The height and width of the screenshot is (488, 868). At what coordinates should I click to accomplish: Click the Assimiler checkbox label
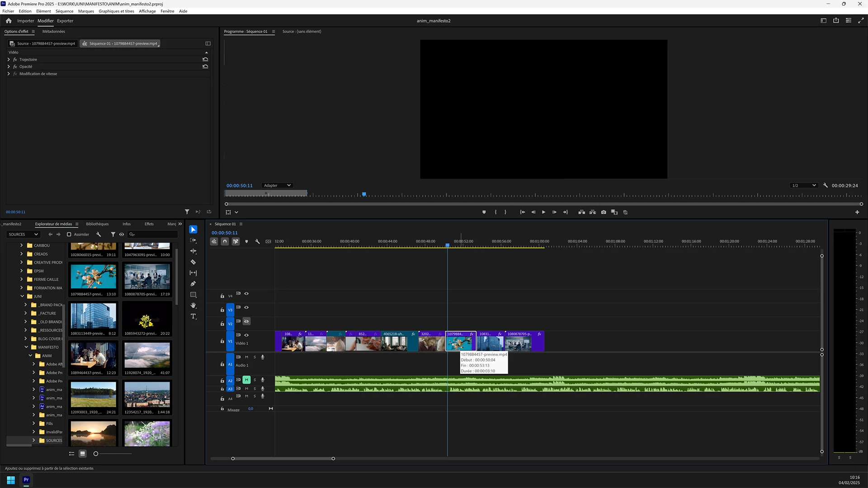tap(81, 235)
